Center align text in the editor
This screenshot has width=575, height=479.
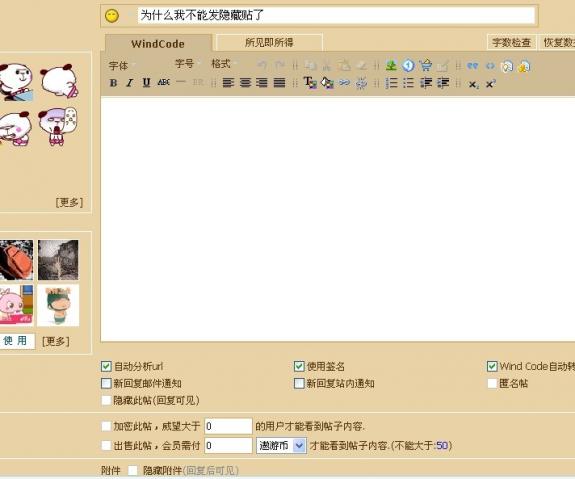[245, 83]
